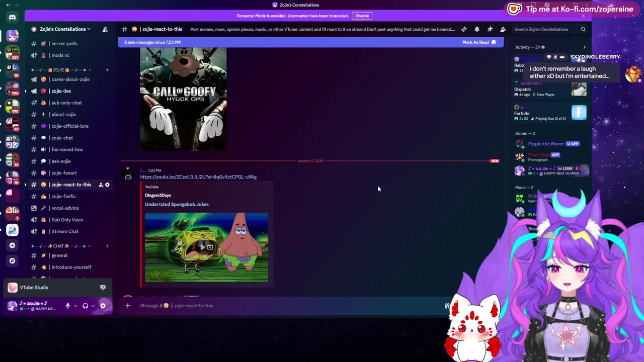Open Threads icon in channel header
This screenshot has width=644, height=362.
tap(464, 29)
